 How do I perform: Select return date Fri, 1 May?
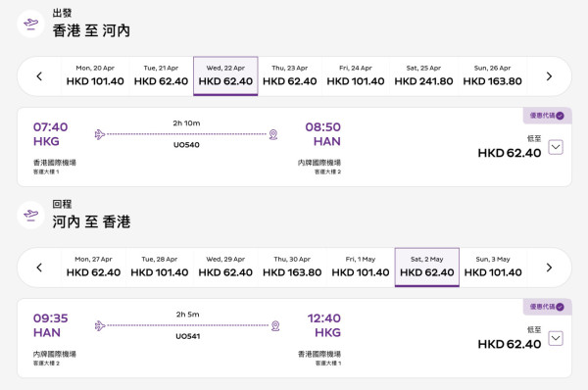pyautogui.click(x=361, y=268)
